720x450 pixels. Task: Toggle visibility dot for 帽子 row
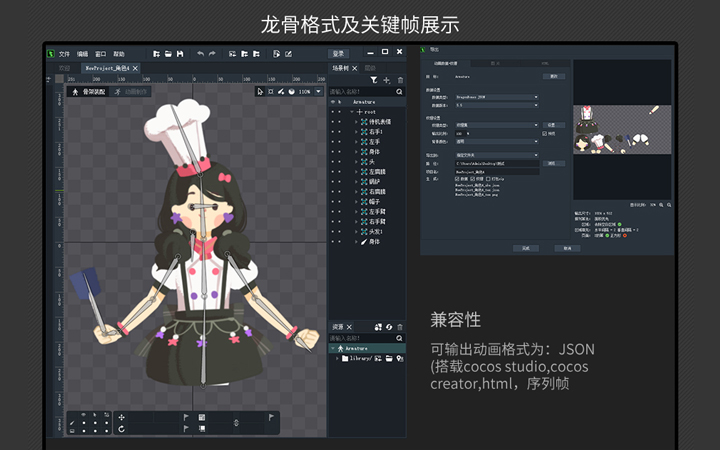click(x=333, y=202)
